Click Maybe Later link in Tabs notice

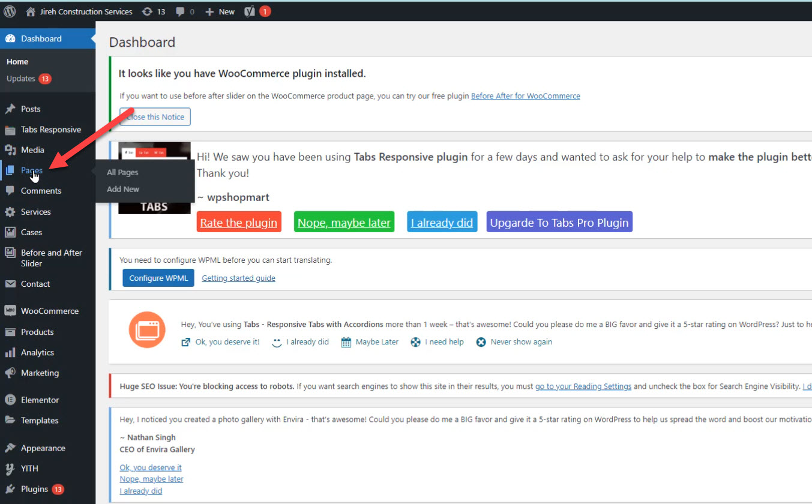click(x=377, y=342)
